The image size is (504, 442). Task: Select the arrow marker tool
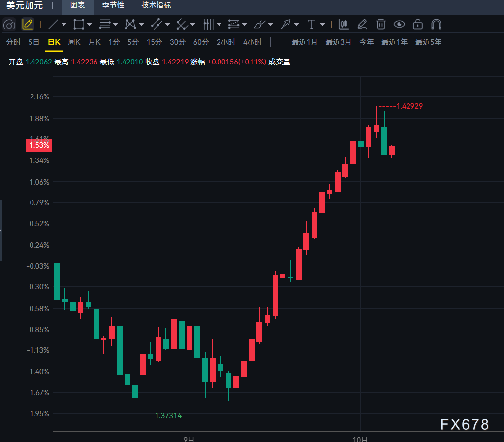tap(285, 25)
